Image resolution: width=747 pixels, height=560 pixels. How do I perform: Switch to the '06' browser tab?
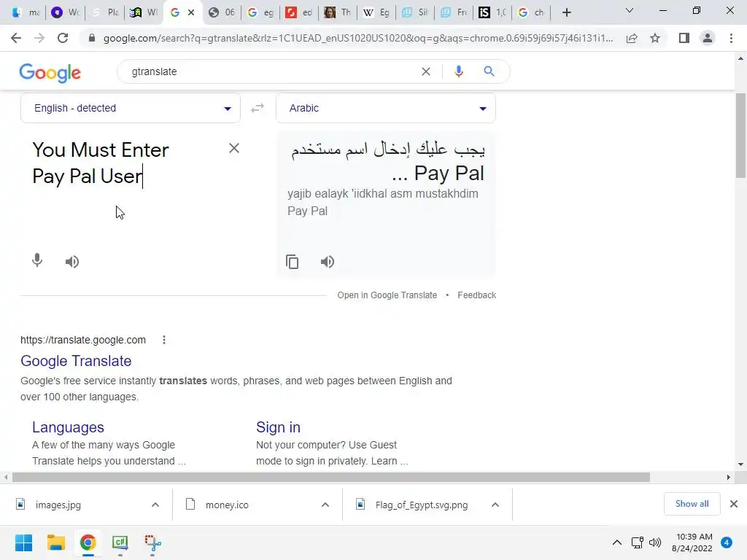point(222,12)
